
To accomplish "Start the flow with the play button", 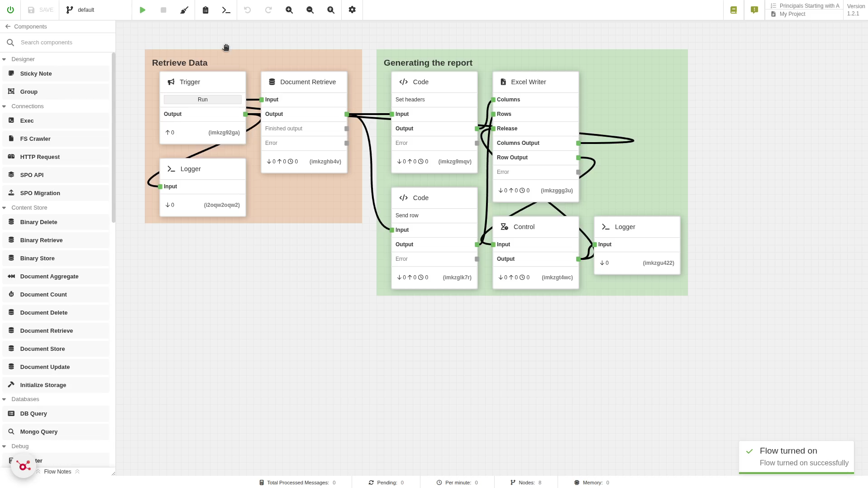I will coord(143,10).
